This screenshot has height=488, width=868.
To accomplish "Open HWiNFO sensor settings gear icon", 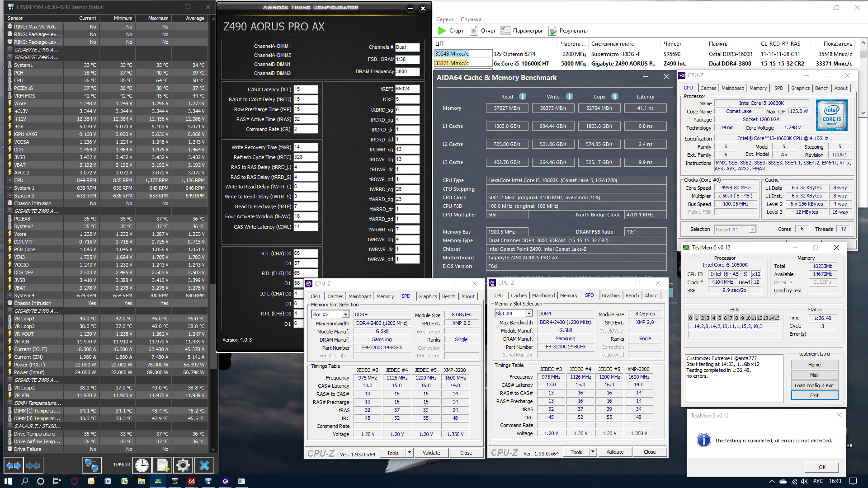I will click(x=183, y=465).
